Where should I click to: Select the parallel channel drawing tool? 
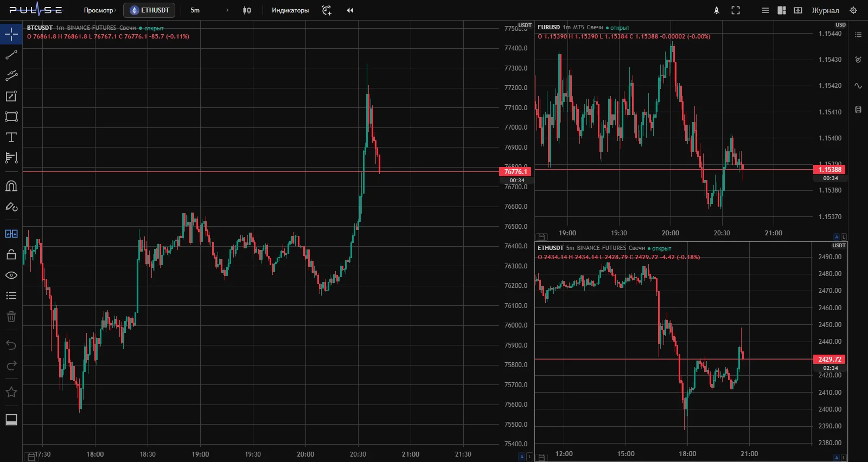[11, 75]
